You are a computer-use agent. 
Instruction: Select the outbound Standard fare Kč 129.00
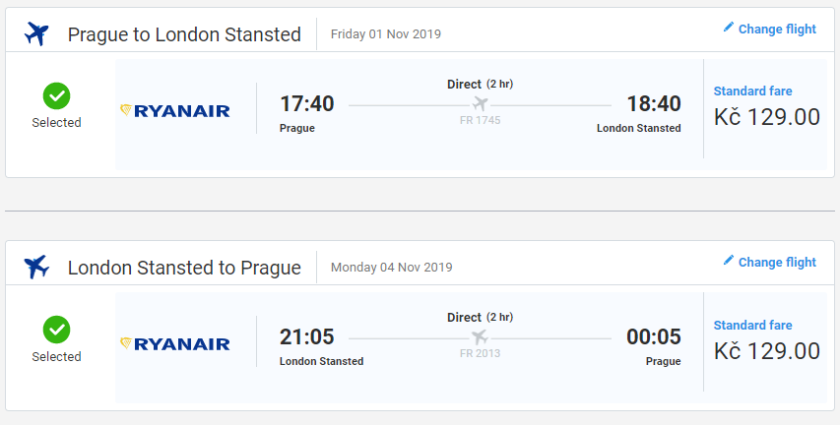(766, 116)
